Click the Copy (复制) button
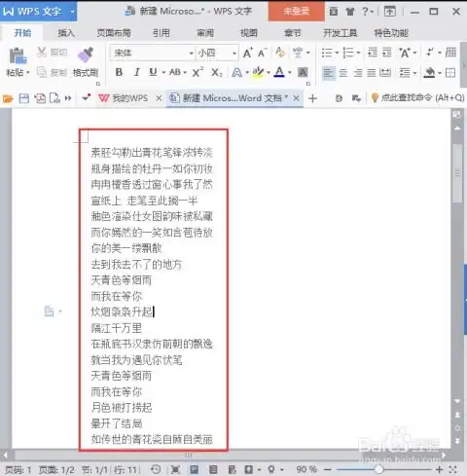 tap(53, 72)
